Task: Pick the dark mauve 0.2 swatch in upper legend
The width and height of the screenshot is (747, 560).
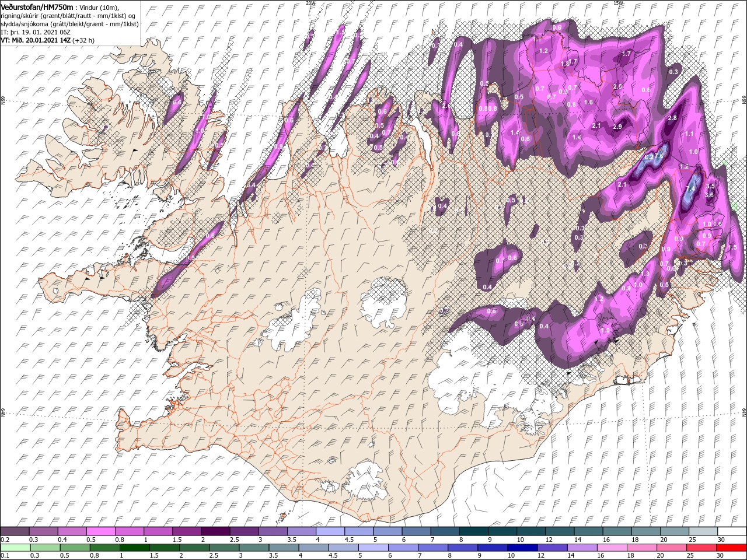Action: coord(15,531)
